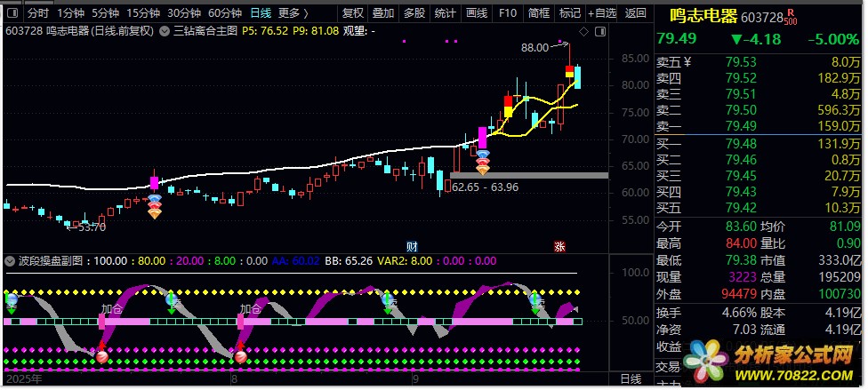Open the 多股 multi-stock view
Viewport: 868px width, 390px height.
click(414, 12)
